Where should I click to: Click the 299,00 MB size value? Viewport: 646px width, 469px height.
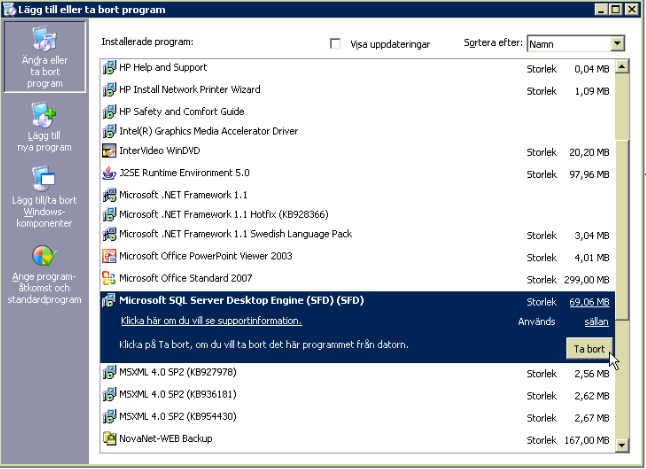[x=587, y=280]
